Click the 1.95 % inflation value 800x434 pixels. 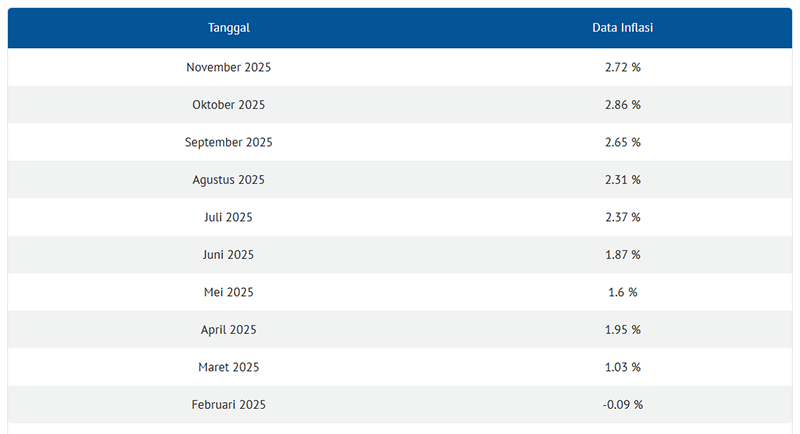pyautogui.click(x=622, y=330)
